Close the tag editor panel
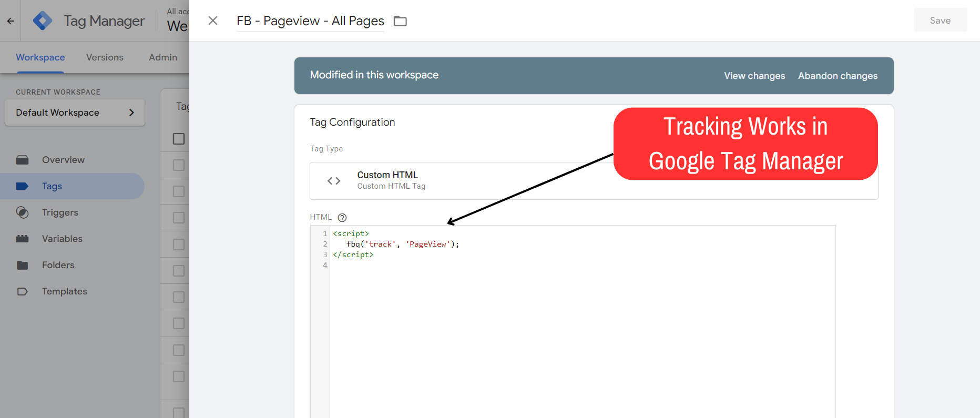Image resolution: width=980 pixels, height=418 pixels. [213, 21]
